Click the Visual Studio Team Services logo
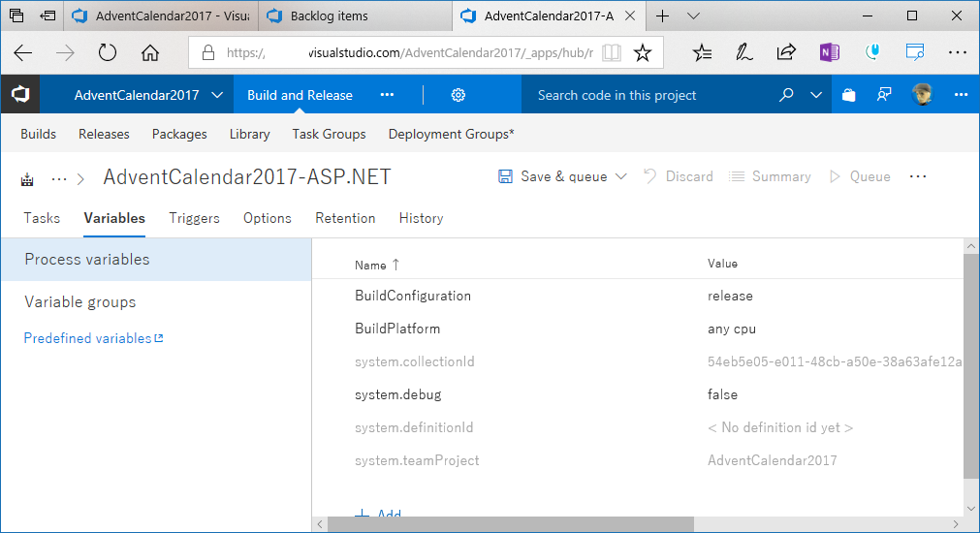The image size is (980, 533). pyautogui.click(x=20, y=95)
